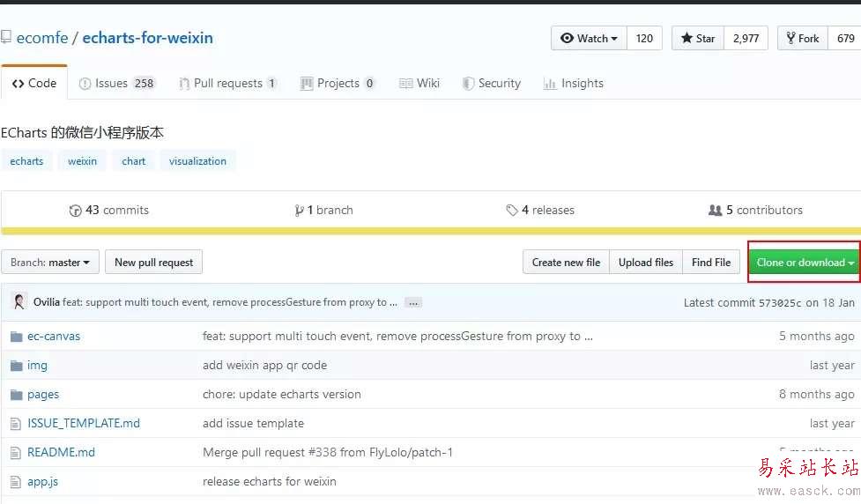
Task: Open ISSUE_TEMPLATE.md file
Action: point(84,423)
